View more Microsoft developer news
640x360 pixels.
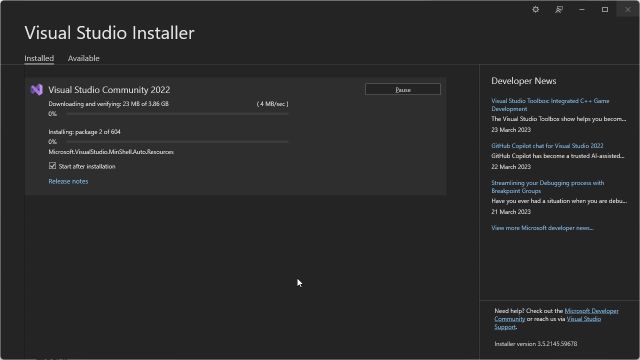pyautogui.click(x=542, y=228)
